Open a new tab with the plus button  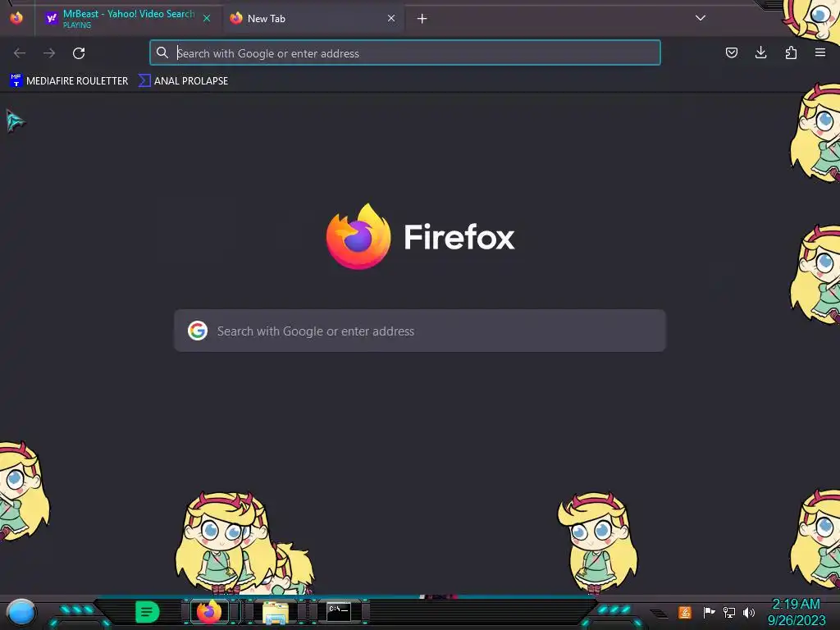[422, 19]
